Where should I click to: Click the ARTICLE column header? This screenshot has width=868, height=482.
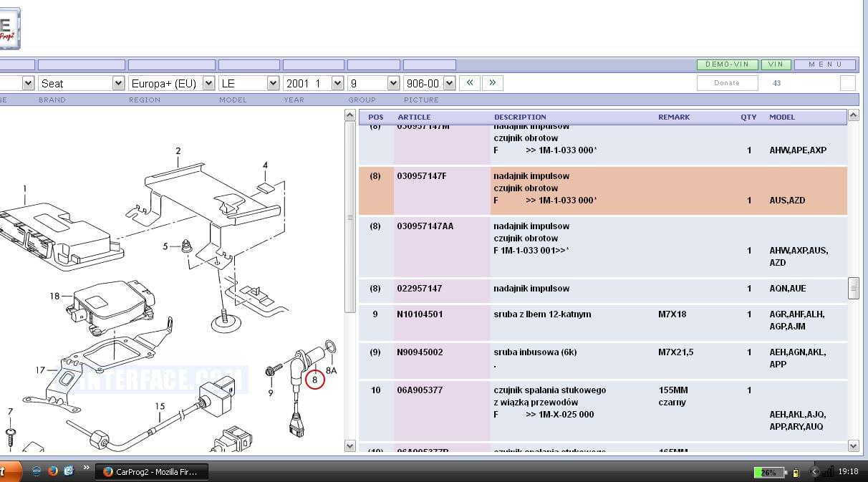click(414, 117)
